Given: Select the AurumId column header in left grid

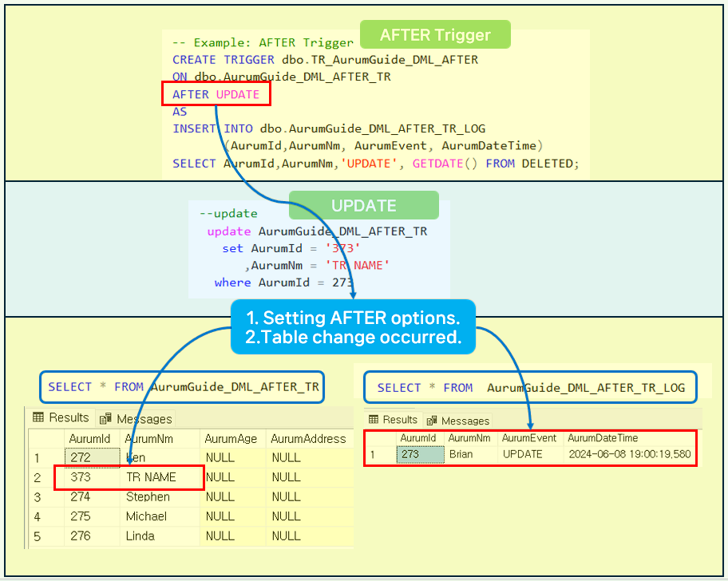Looking at the screenshot, I should click(x=92, y=438).
